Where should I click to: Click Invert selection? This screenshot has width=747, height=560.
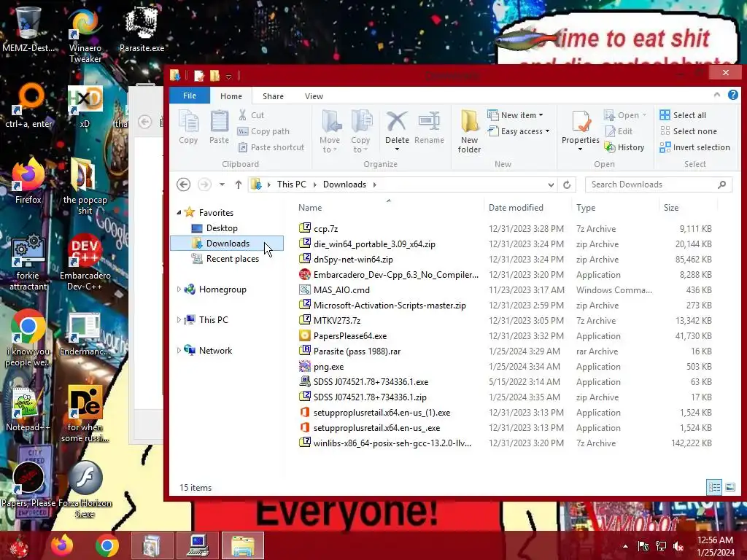point(695,147)
